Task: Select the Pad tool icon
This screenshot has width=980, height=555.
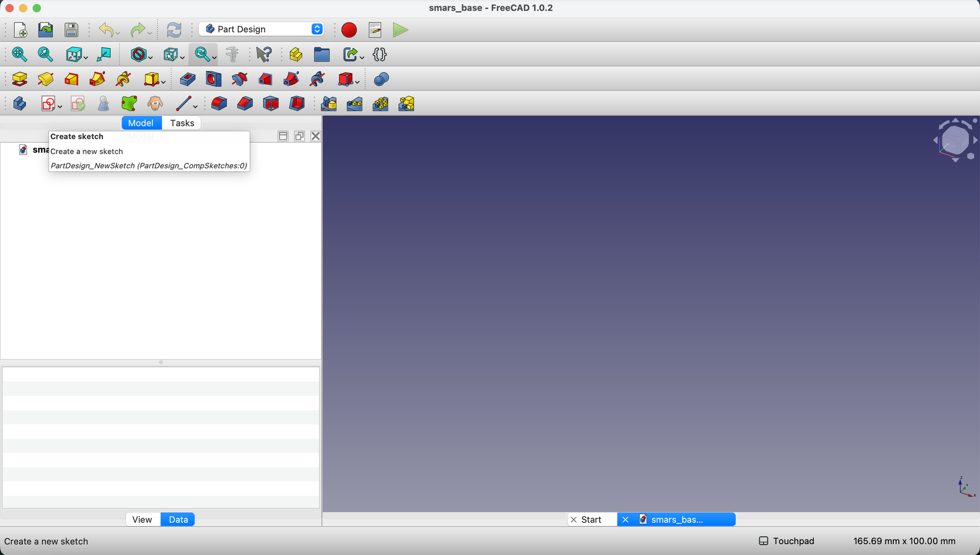Action: [19, 79]
